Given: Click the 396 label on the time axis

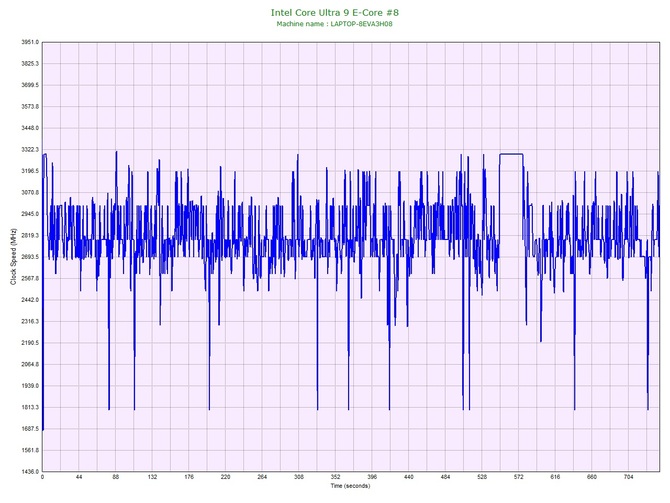Looking at the screenshot, I should pos(372,477).
